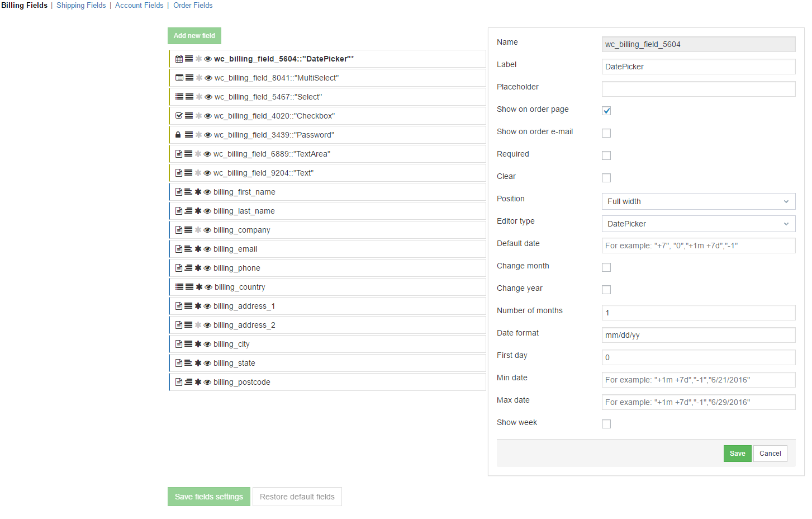
Task: Click the eye icon on billing_phone row
Action: click(x=207, y=268)
